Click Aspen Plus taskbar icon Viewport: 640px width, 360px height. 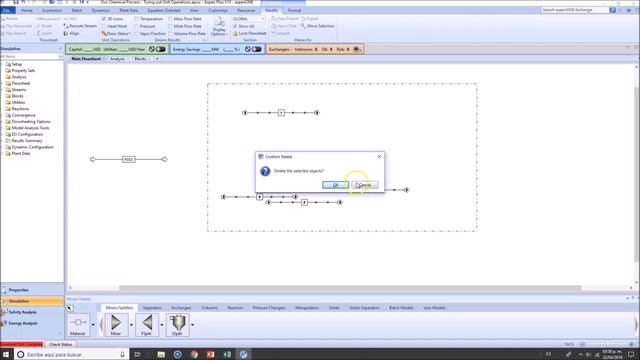(x=244, y=355)
